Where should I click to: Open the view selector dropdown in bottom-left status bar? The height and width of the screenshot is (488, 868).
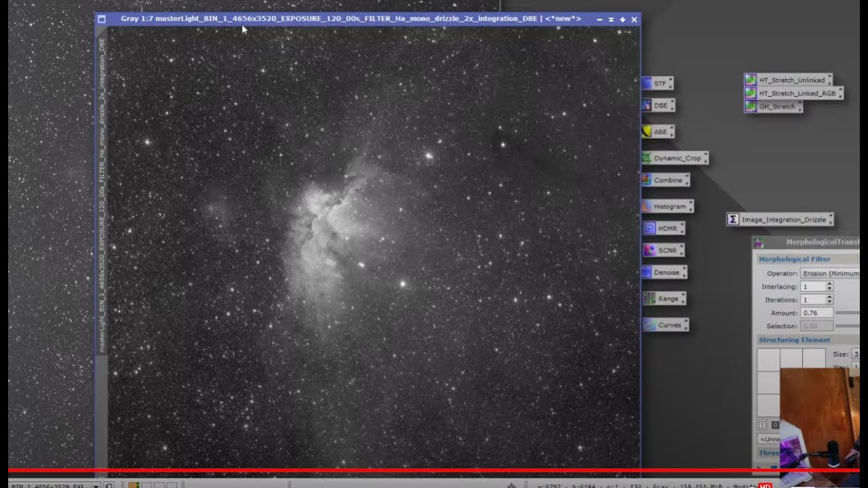pyautogui.click(x=96, y=485)
